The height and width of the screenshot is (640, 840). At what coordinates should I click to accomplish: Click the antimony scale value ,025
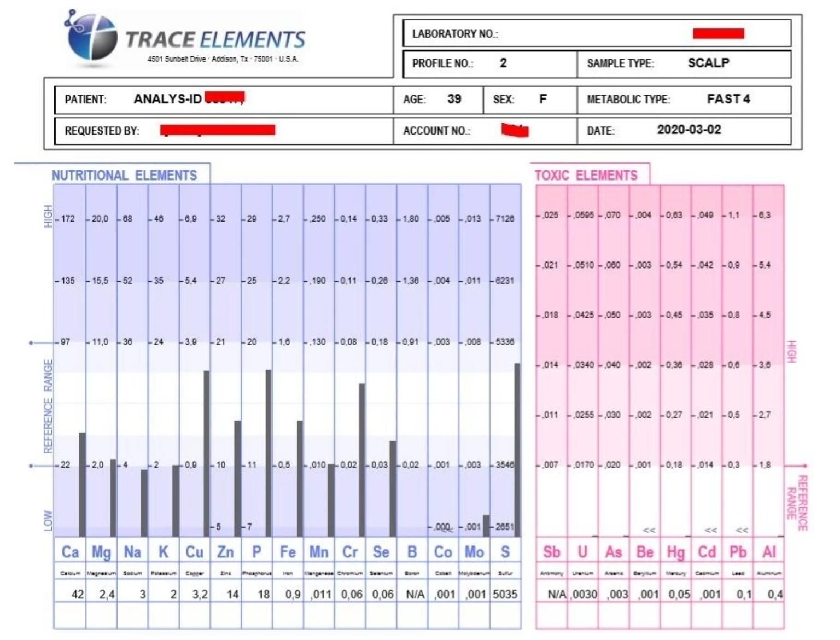(550, 215)
